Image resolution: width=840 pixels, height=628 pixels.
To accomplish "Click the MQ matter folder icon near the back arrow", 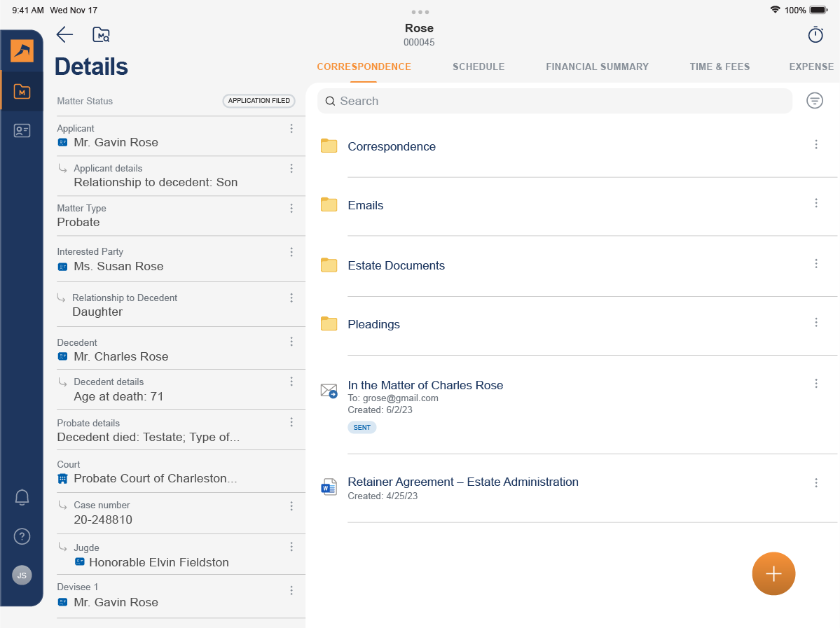I will [100, 34].
